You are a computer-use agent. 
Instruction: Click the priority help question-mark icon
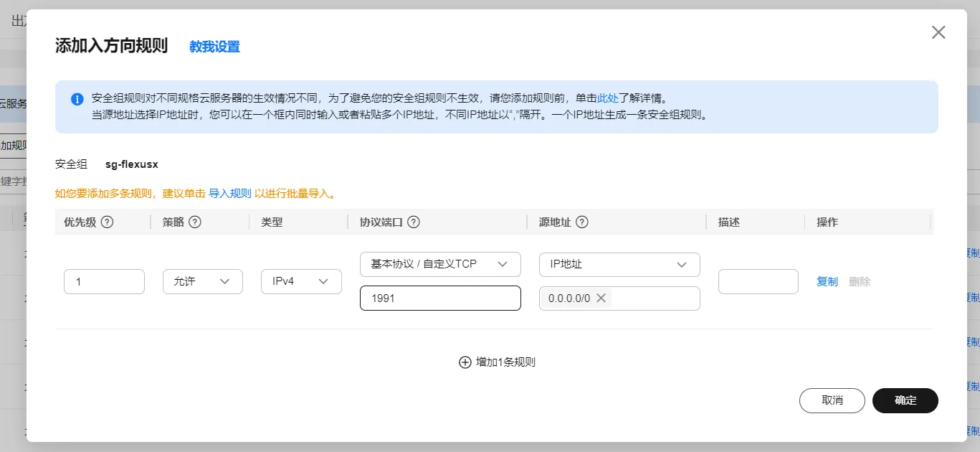(x=108, y=222)
